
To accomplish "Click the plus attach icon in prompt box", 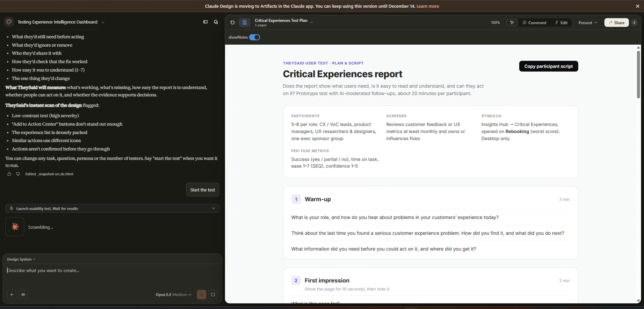I will 12,295.
